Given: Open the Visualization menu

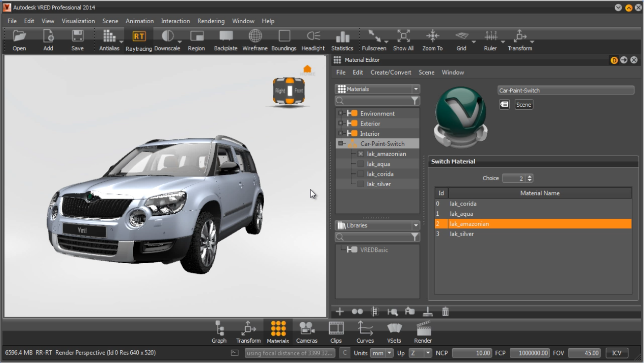Looking at the screenshot, I should [x=78, y=21].
